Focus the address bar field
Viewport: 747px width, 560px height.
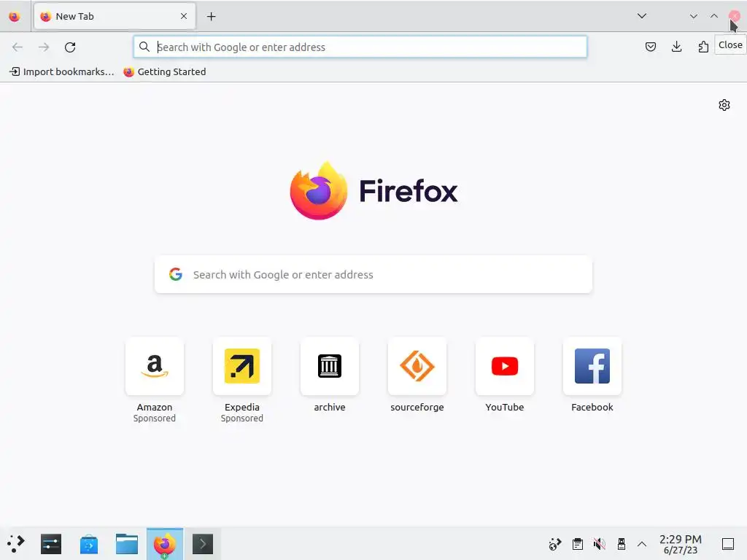pyautogui.click(x=360, y=47)
